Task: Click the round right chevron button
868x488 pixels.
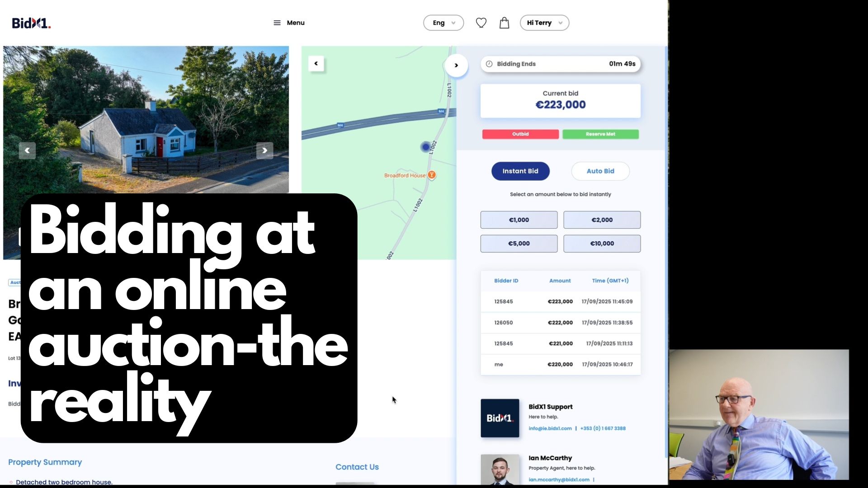Action: 456,65
